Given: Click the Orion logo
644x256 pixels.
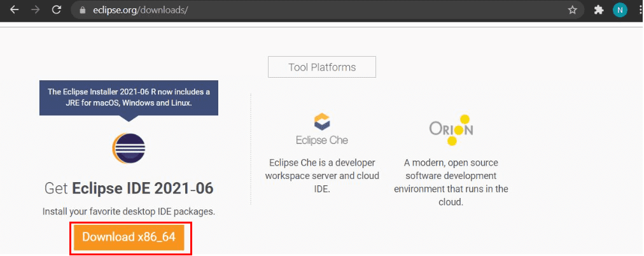Looking at the screenshot, I should 451,127.
